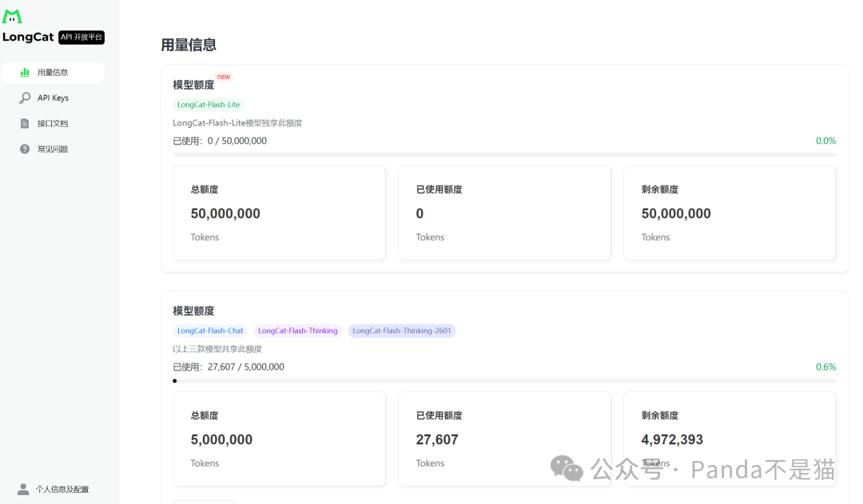Click the question mark icon beside 常见问题
Image resolution: width=863 pixels, height=504 pixels.
[25, 149]
